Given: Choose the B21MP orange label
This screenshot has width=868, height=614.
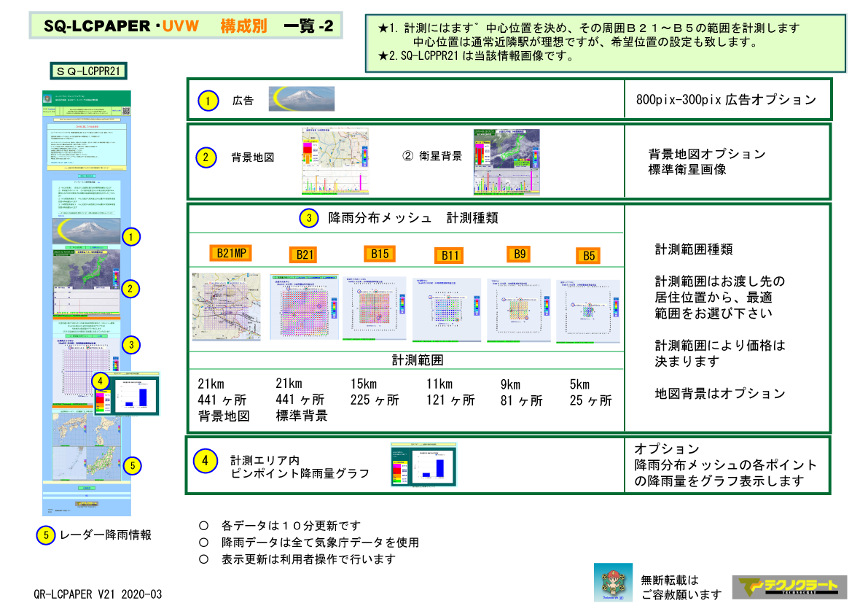Looking at the screenshot, I should [x=230, y=253].
